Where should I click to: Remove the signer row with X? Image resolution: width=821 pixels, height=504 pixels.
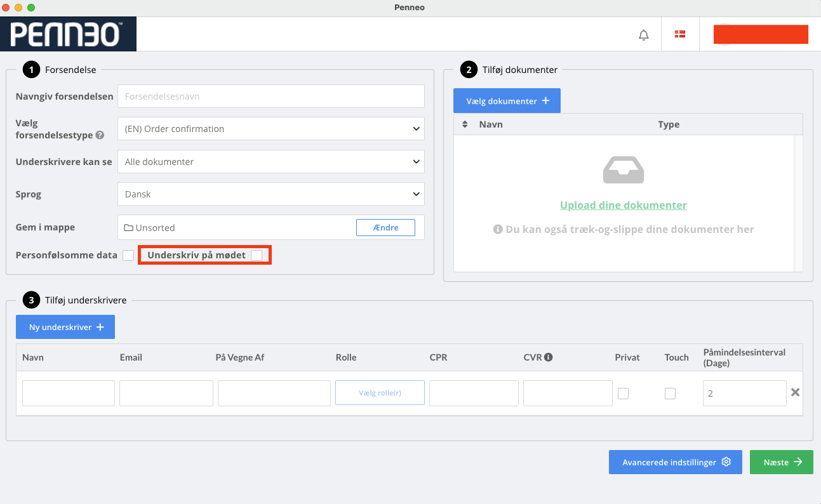pos(795,392)
